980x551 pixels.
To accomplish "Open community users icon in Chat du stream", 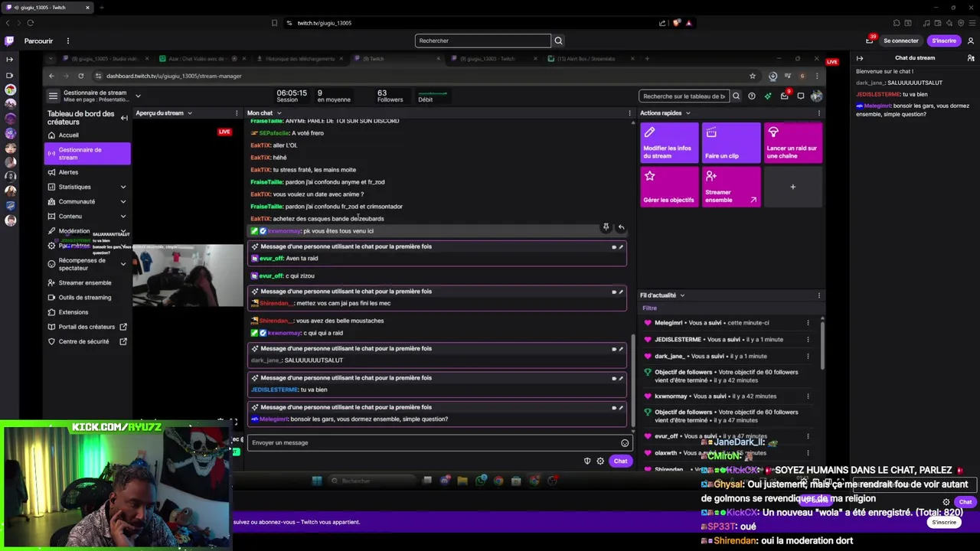I will pyautogui.click(x=971, y=58).
